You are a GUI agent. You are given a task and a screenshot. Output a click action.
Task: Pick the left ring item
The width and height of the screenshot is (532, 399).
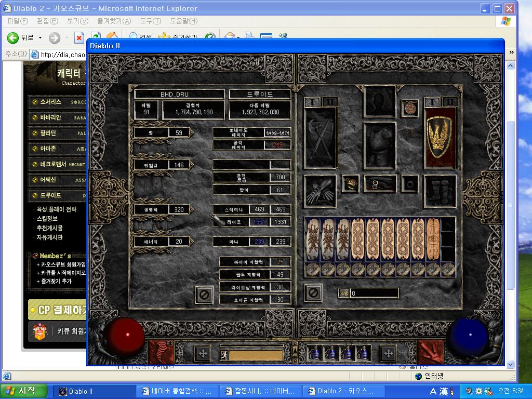pos(351,183)
